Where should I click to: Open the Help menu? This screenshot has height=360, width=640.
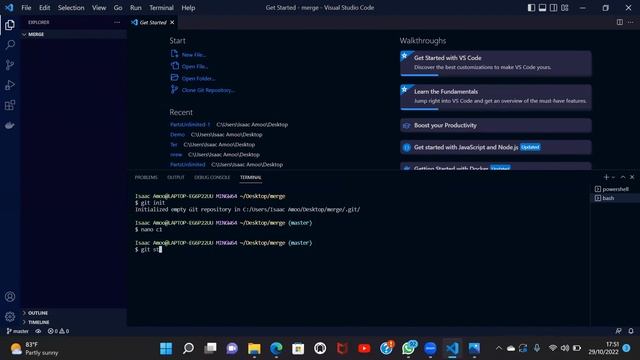tap(188, 8)
